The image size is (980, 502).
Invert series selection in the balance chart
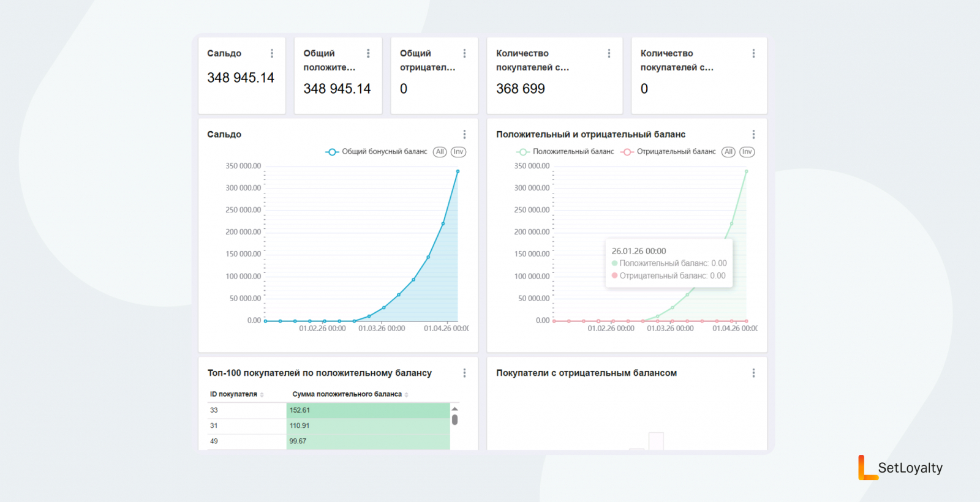coord(747,152)
